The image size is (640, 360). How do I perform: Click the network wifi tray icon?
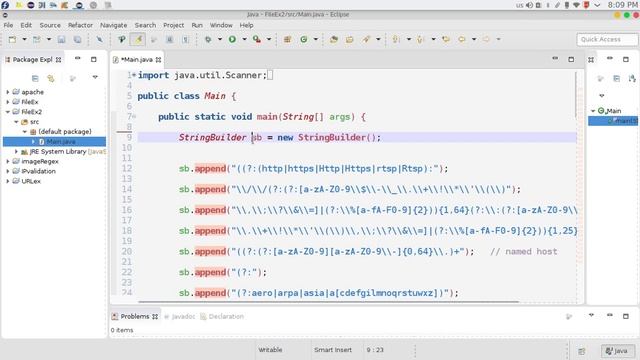click(576, 5)
